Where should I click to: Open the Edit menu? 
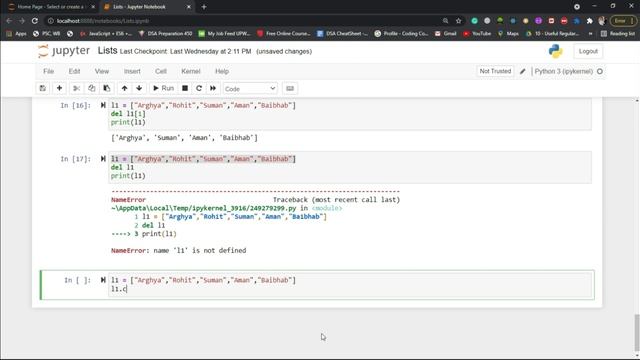coord(74,71)
